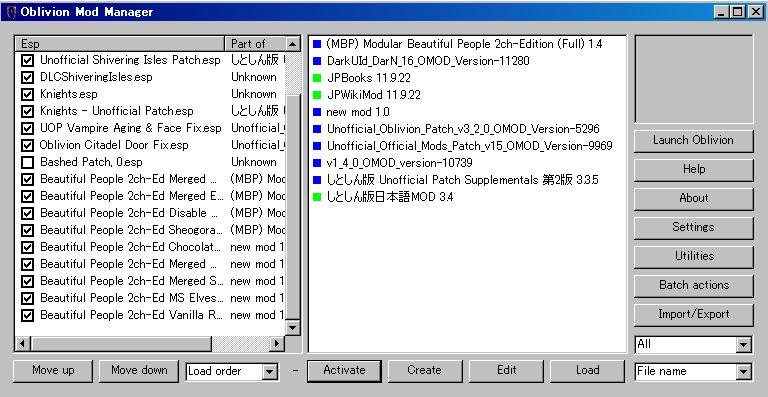The width and height of the screenshot is (768, 397).
Task: Click the Edit button
Action: [x=506, y=371]
